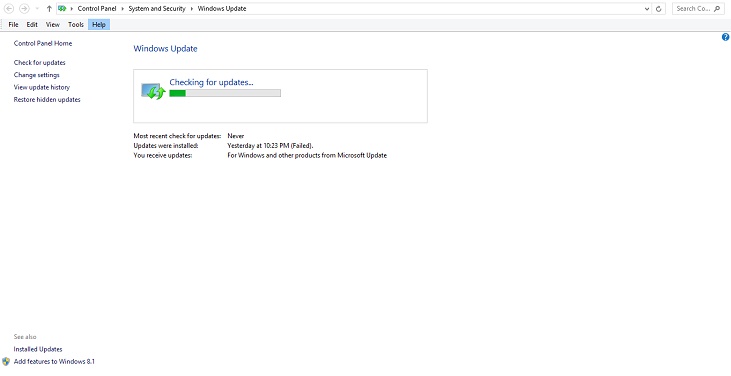Select System and Security in the breadcrumb
The image size is (731, 376).
point(157,8)
